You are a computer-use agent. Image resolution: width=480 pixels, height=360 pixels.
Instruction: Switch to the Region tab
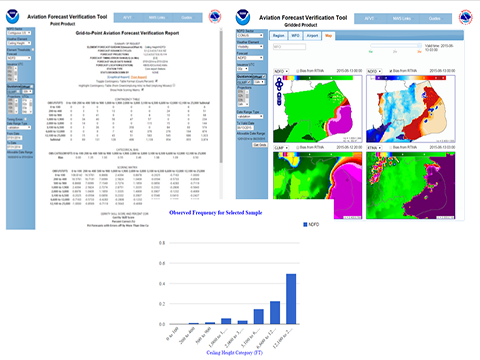click(278, 35)
